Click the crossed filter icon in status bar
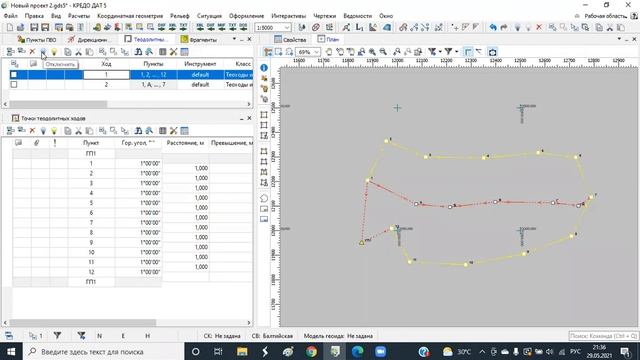Image resolution: width=640 pixels, height=360 pixels. tap(81, 336)
